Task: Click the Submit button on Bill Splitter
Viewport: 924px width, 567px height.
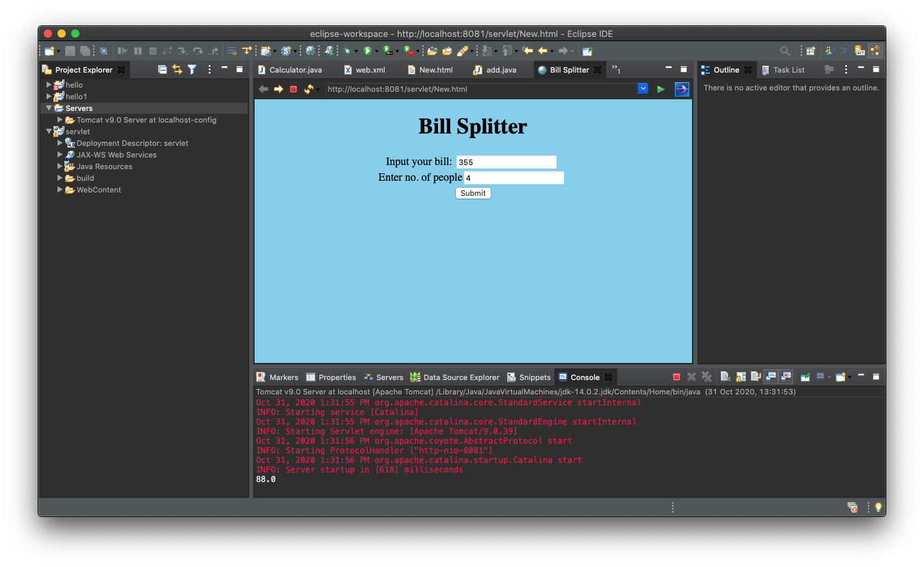Action: pyautogui.click(x=473, y=193)
